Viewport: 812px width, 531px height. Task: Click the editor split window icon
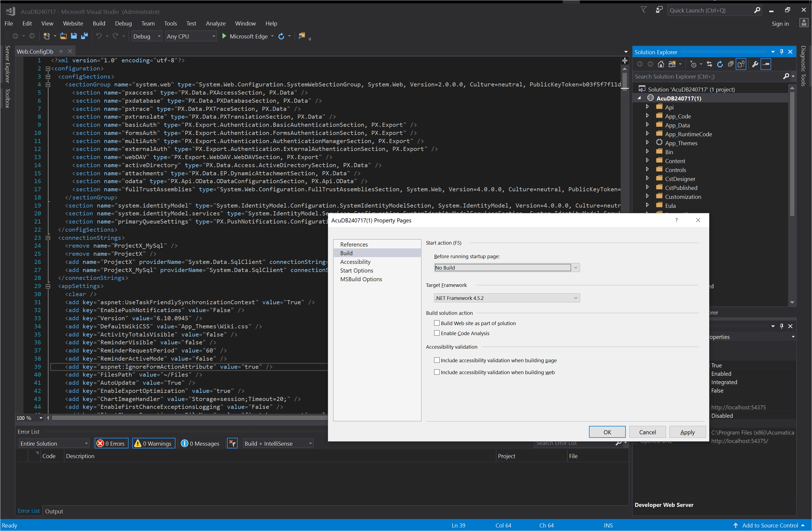[625, 60]
